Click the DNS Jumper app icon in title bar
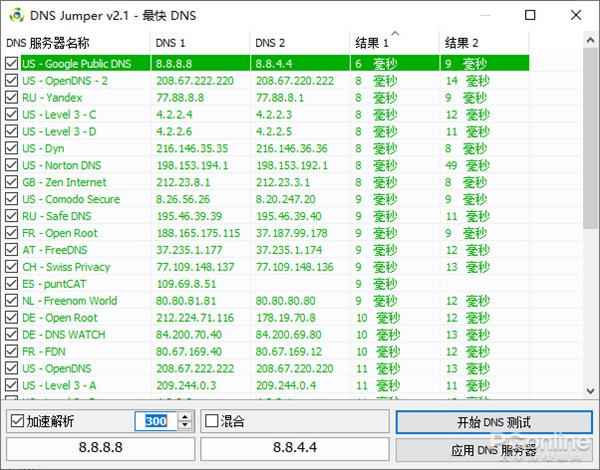The width and height of the screenshot is (600, 470). click(16, 16)
